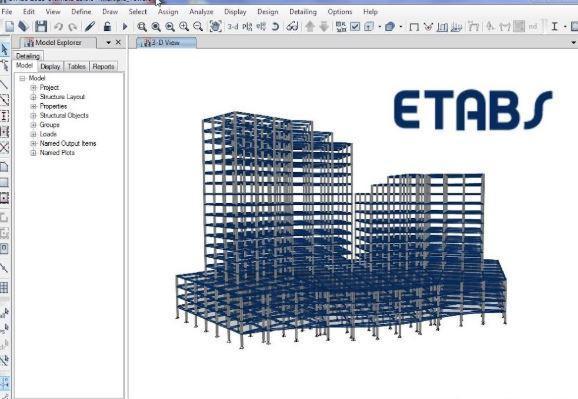
Task: Open the Define menu
Action: [x=81, y=12]
